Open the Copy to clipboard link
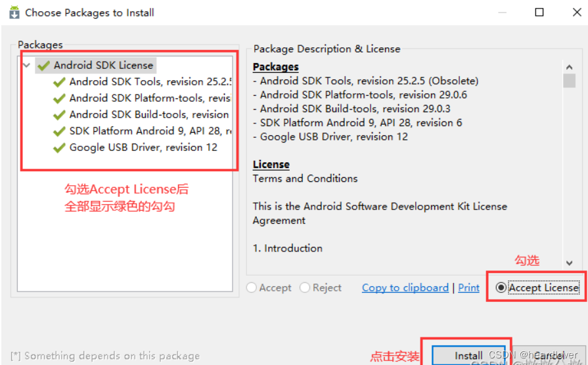The image size is (588, 365). click(x=405, y=288)
